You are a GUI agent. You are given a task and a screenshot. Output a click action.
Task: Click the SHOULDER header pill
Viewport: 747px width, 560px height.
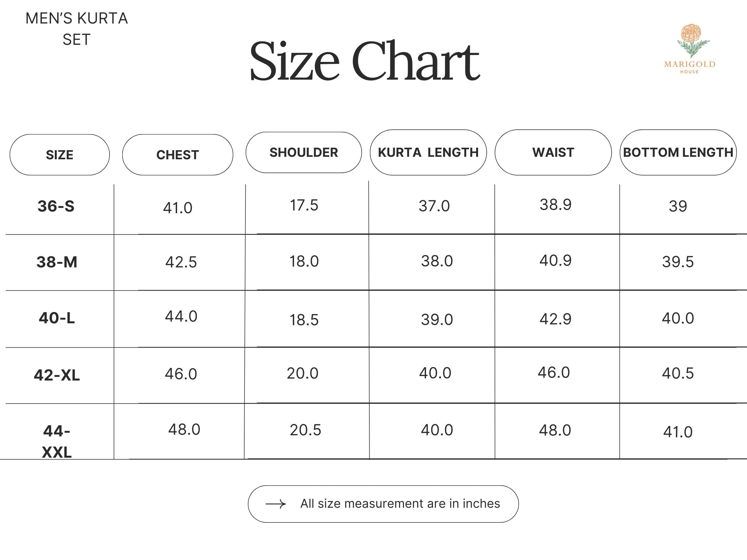(x=304, y=152)
